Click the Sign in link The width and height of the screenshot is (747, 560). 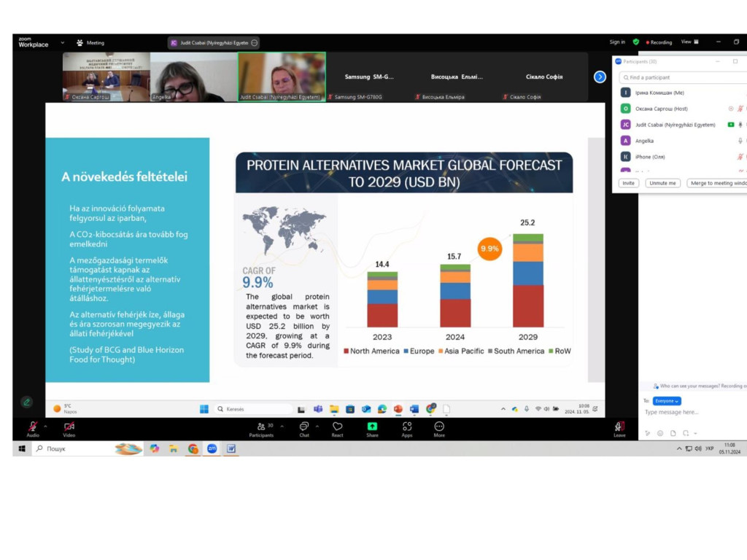coord(617,42)
